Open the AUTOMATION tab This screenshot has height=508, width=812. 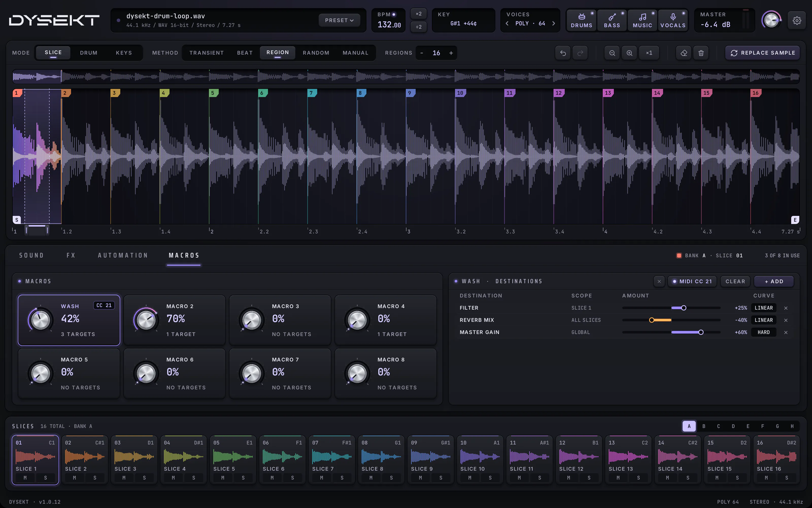(123, 255)
